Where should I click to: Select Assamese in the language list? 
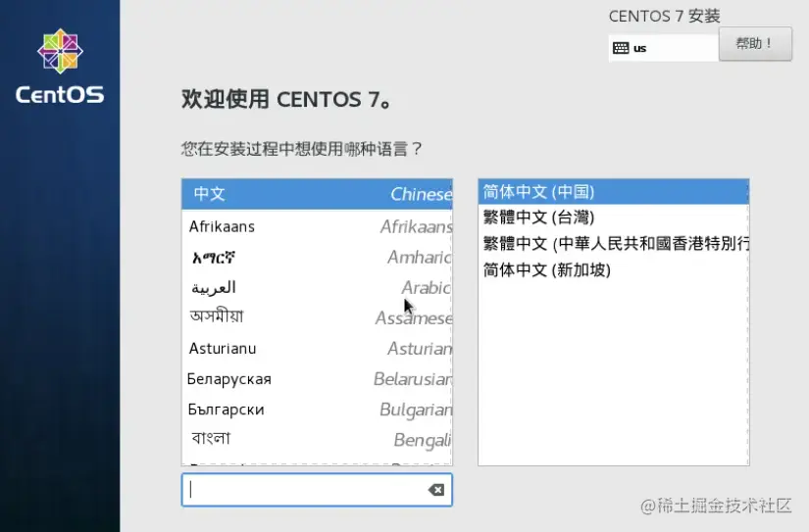317,317
